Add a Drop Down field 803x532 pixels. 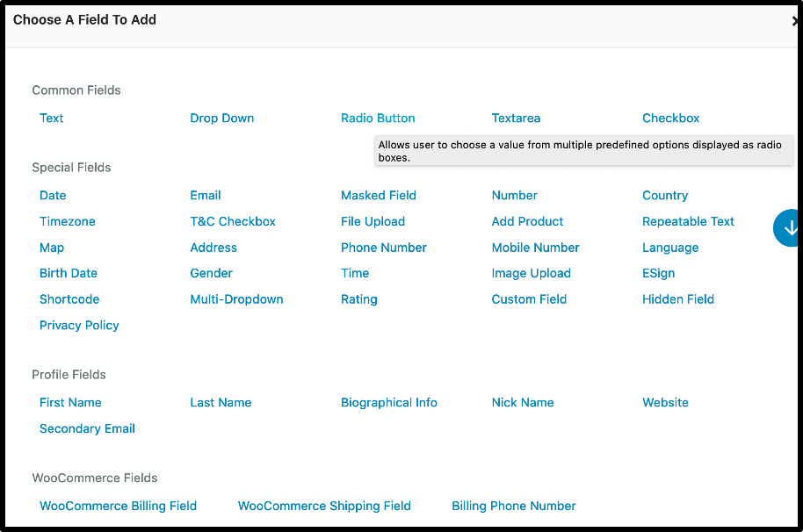tap(221, 118)
